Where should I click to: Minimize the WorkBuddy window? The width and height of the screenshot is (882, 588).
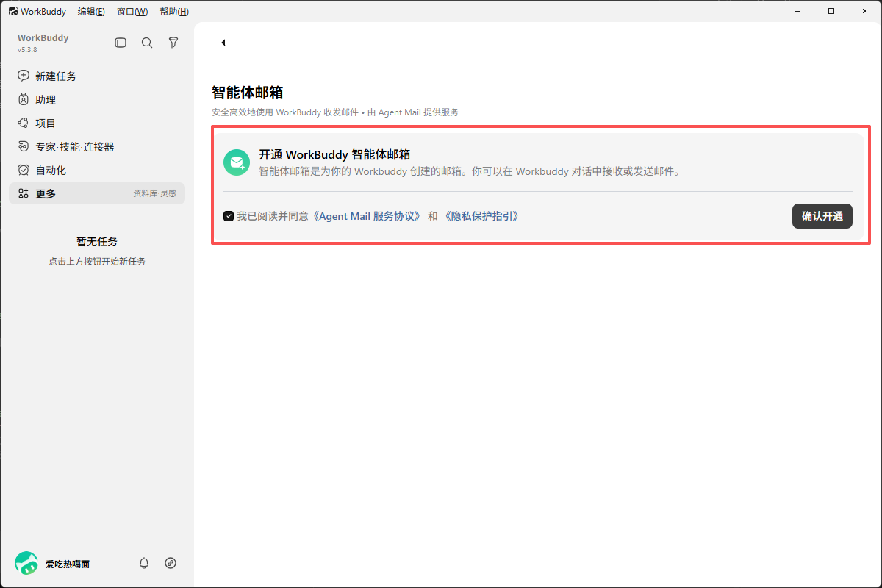click(x=799, y=11)
